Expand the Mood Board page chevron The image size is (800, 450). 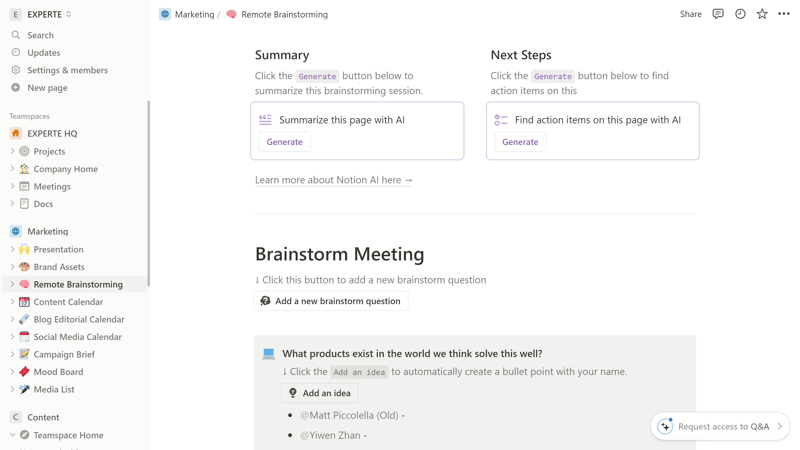pyautogui.click(x=12, y=371)
